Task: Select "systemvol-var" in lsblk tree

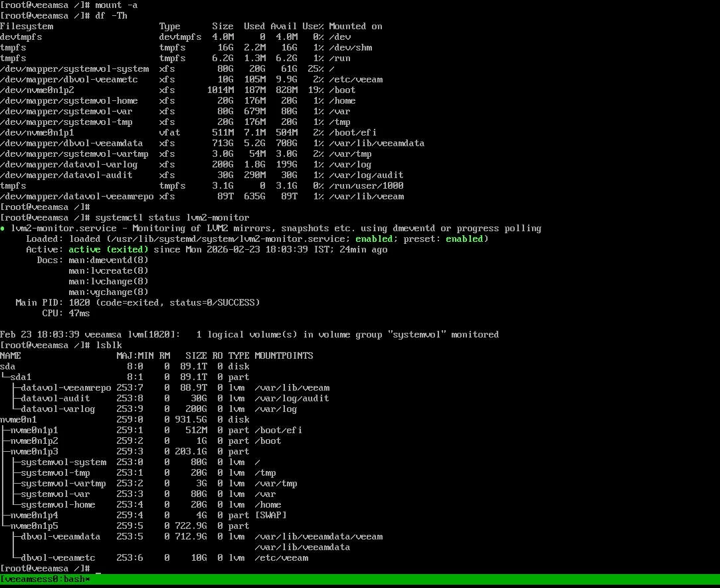Action: (x=56, y=494)
